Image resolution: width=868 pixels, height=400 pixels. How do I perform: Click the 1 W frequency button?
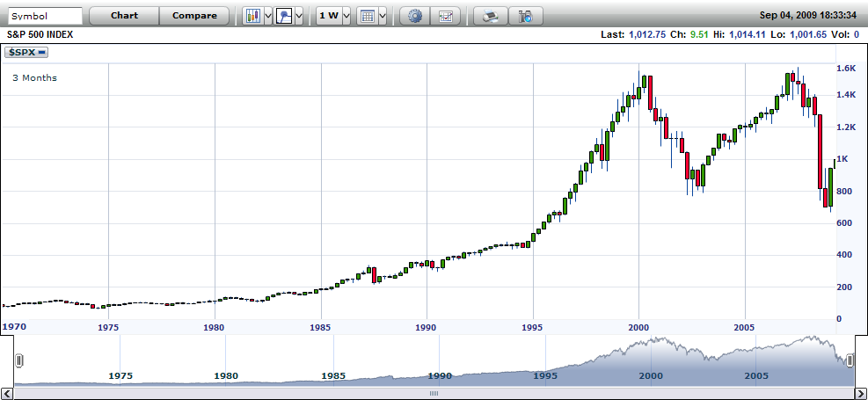329,16
